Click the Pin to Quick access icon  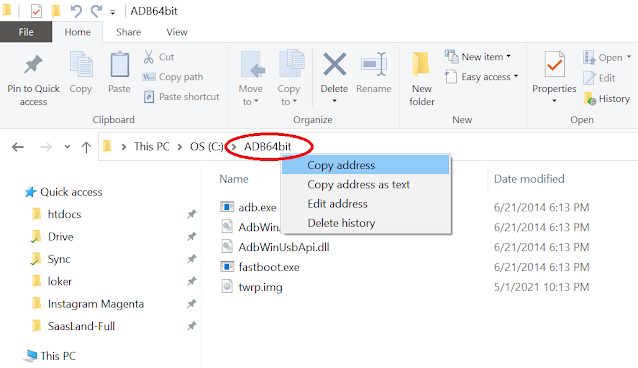click(33, 64)
